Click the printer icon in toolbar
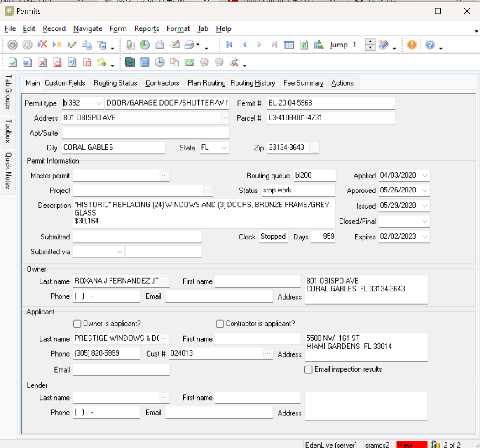480x448 pixels. click(x=189, y=45)
